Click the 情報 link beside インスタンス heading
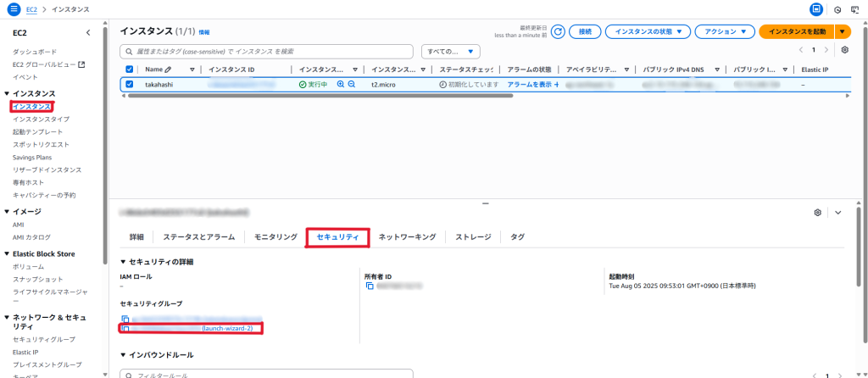The image size is (868, 378). point(204,33)
